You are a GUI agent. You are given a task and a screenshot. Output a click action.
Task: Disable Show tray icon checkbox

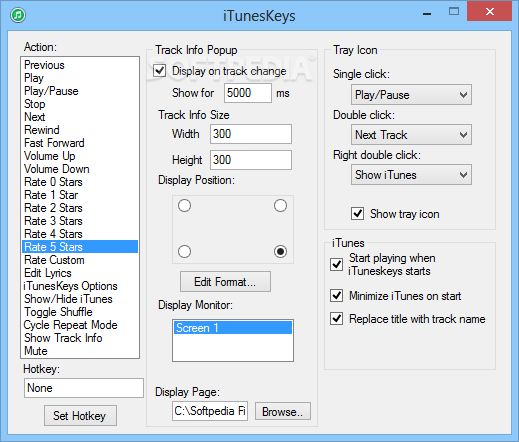coord(357,213)
